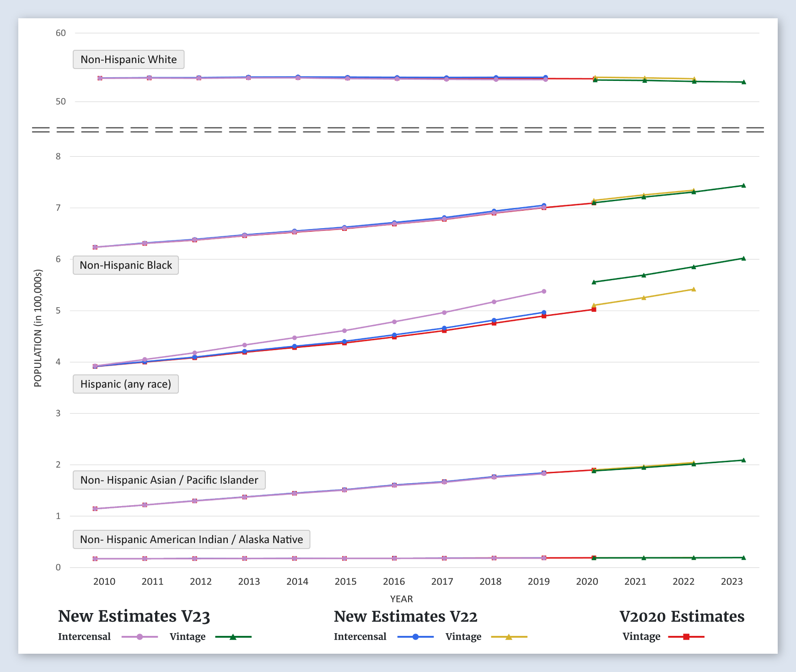The image size is (796, 672).
Task: Click the green triangle V23 Vintage legend marker
Action: [x=233, y=637]
